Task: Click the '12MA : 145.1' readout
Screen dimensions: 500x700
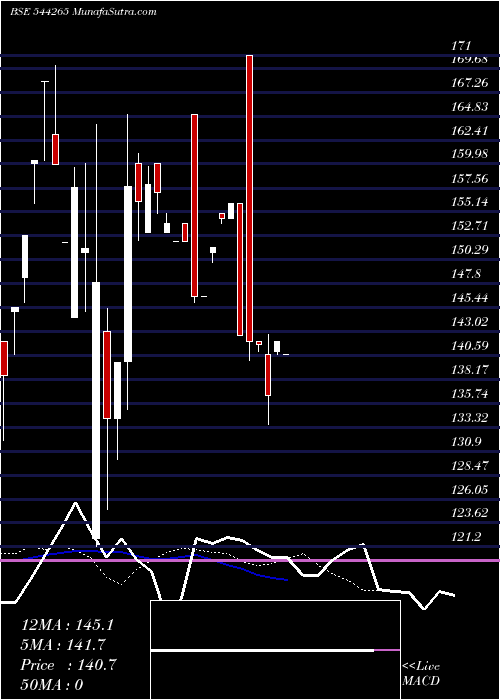Action: click(x=67, y=625)
